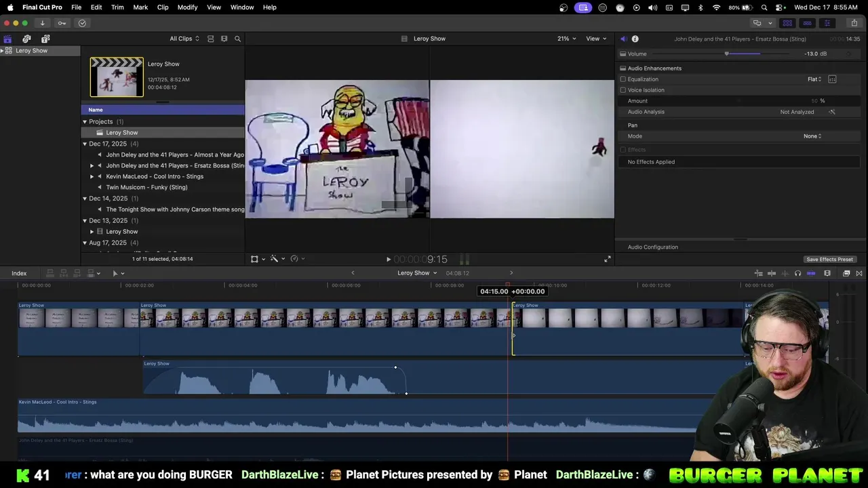The height and width of the screenshot is (488, 868).
Task: Click the Import Media arrow icon
Action: [42, 23]
